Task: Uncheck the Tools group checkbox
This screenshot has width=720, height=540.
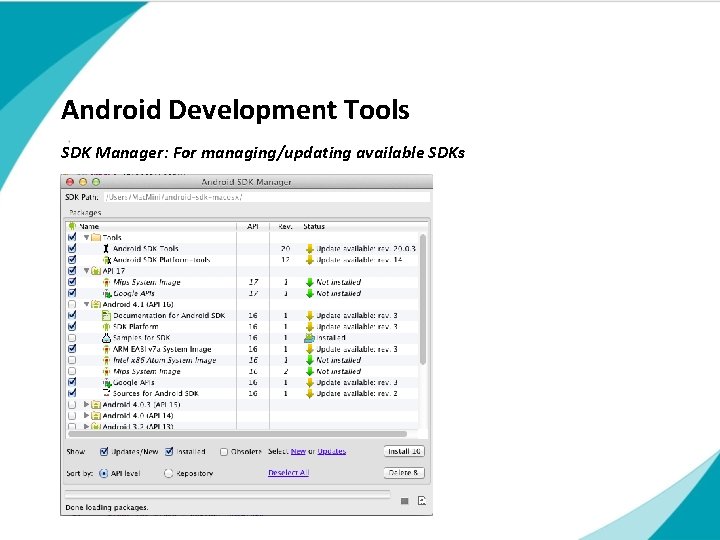Action: click(72, 237)
